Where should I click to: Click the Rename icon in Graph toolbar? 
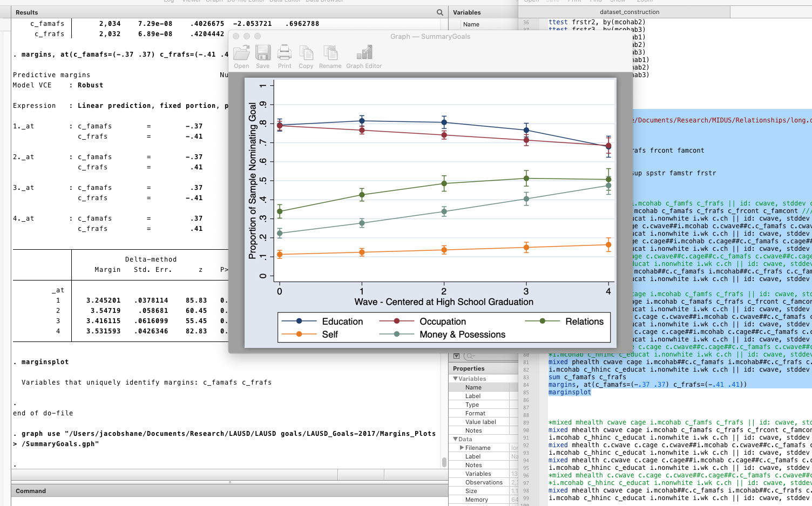click(330, 57)
